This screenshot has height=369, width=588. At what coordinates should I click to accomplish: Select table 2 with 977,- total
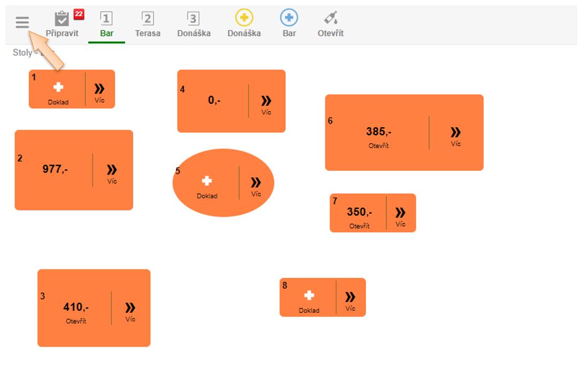coord(55,170)
